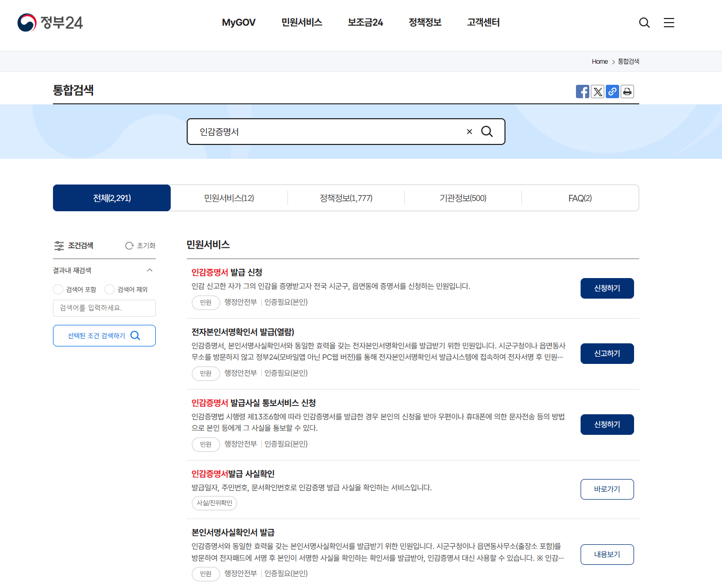Open the MyGOV menu

click(239, 23)
